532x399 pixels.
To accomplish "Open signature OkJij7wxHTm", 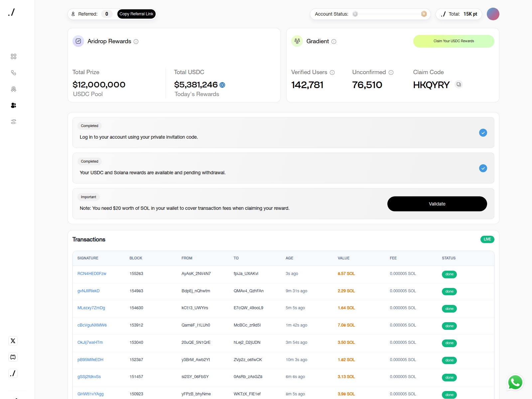I will tap(90, 342).
